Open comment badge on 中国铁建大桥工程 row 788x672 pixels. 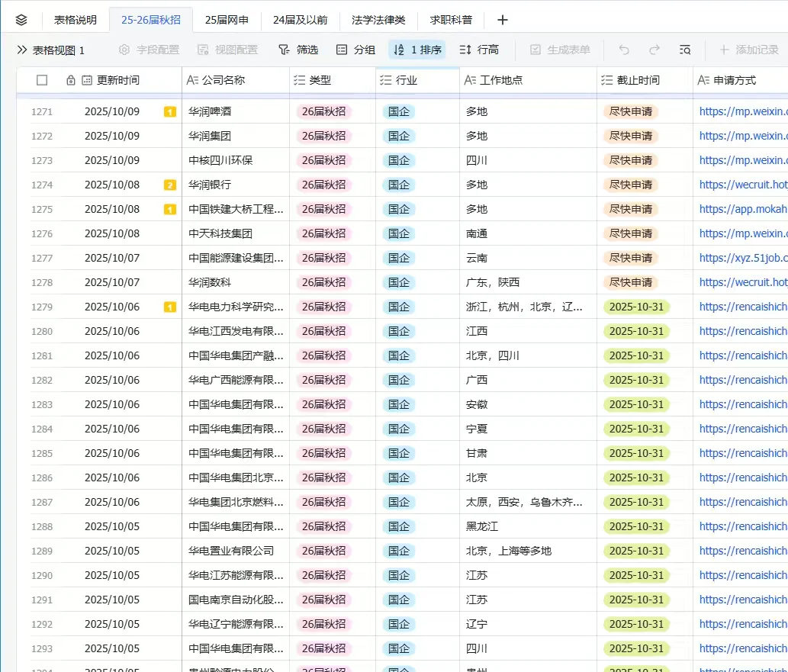[170, 209]
